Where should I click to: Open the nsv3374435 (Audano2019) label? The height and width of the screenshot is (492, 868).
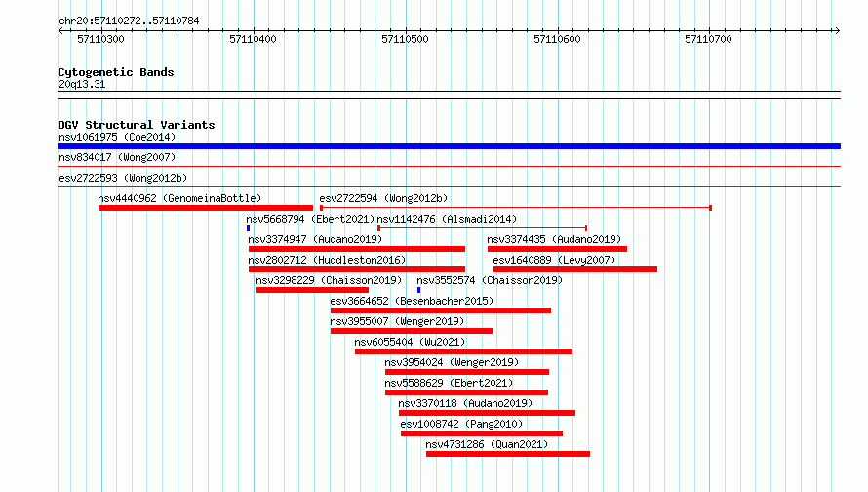[554, 239]
